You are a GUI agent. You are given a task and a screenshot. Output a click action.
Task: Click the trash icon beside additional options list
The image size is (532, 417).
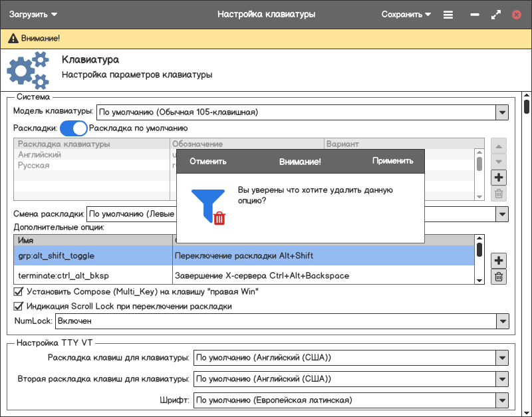(x=499, y=277)
